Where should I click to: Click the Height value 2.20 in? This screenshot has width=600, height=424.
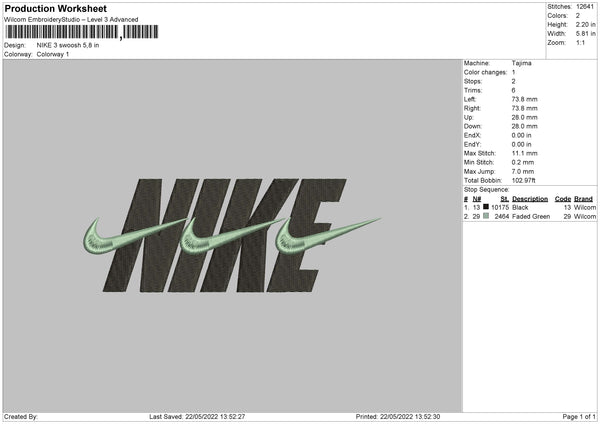point(585,24)
